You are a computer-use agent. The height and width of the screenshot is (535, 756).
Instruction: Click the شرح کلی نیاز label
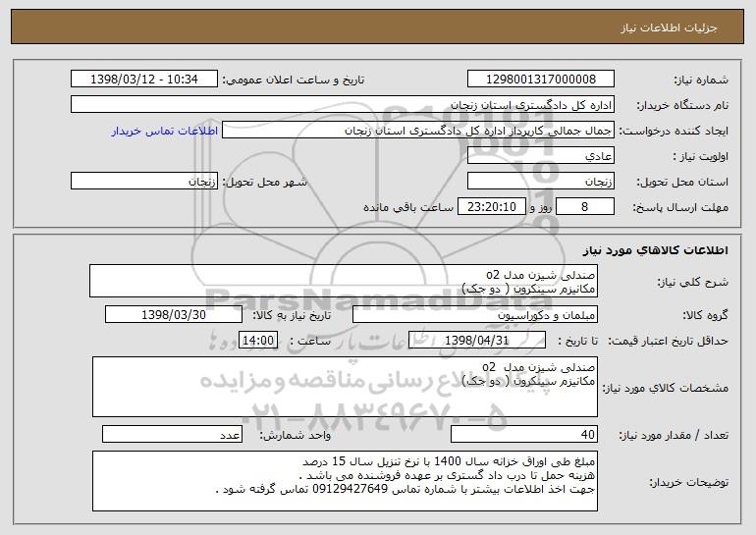pos(693,282)
